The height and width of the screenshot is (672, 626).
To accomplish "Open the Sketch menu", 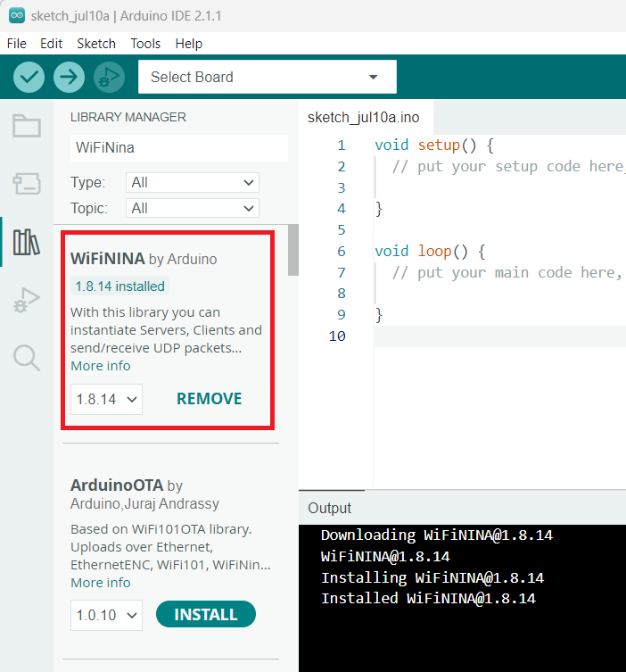I will (x=96, y=44).
